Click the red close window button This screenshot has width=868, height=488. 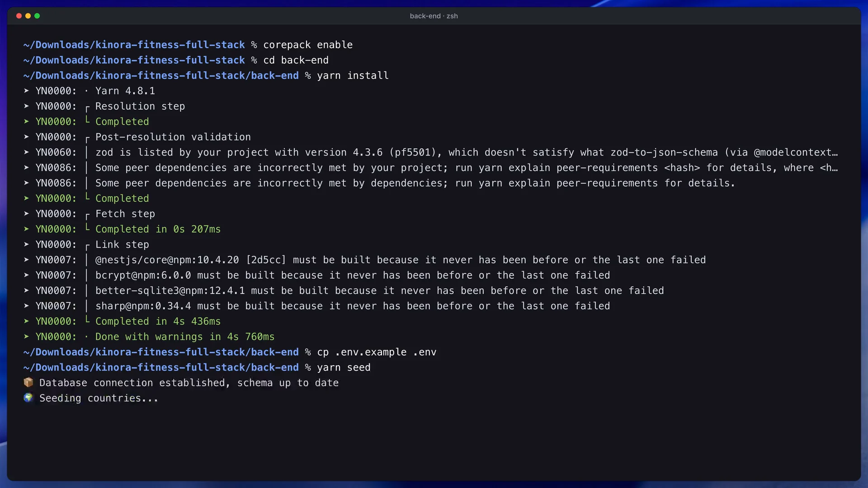click(19, 16)
